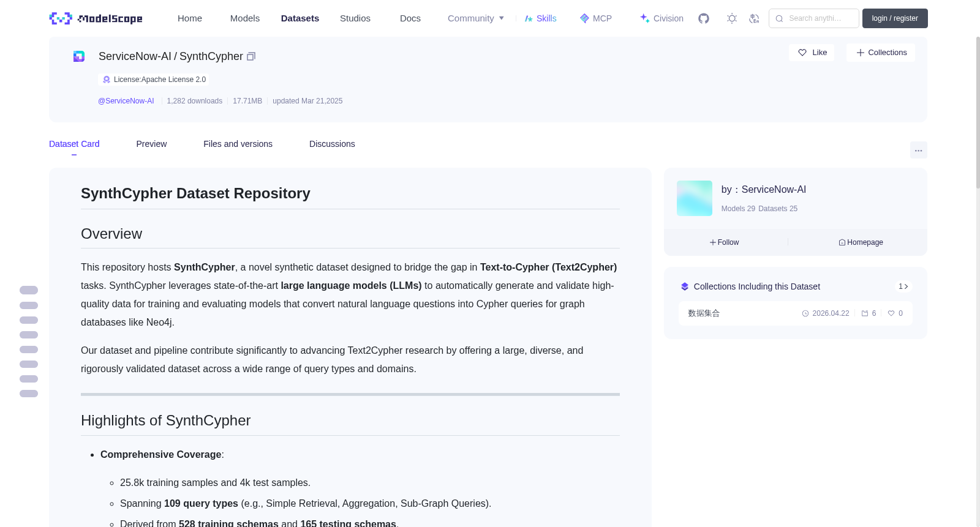Open the Docs nav item

410,18
